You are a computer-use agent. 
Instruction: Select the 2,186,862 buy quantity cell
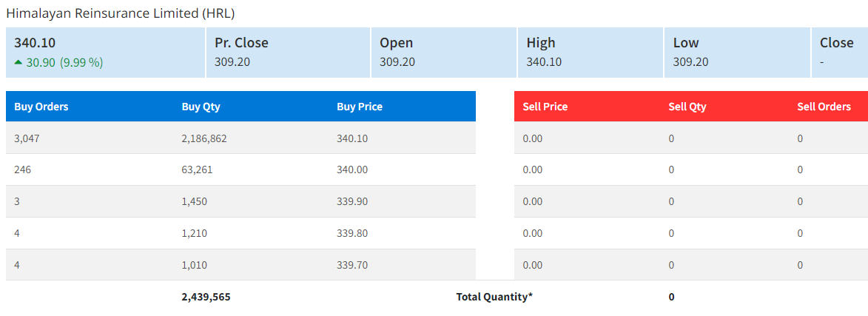(204, 138)
